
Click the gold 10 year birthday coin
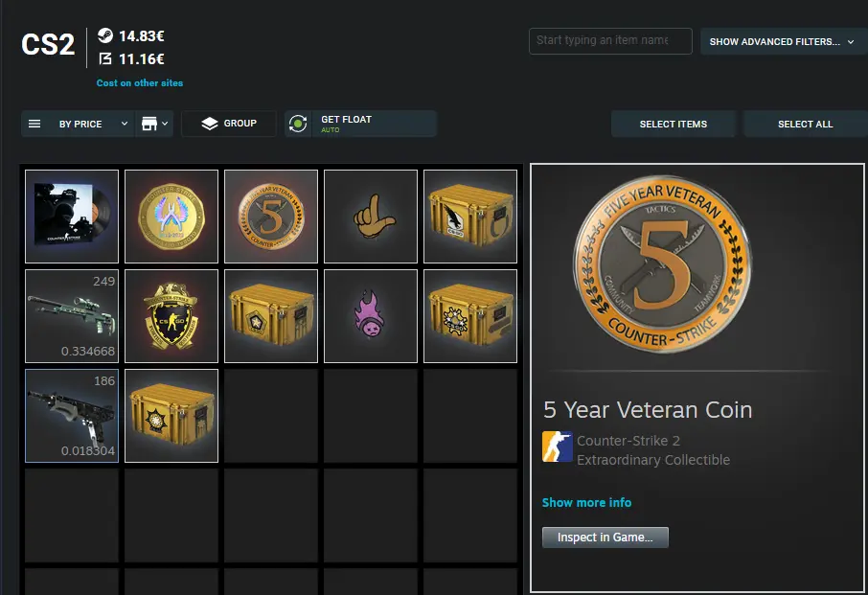(x=171, y=217)
